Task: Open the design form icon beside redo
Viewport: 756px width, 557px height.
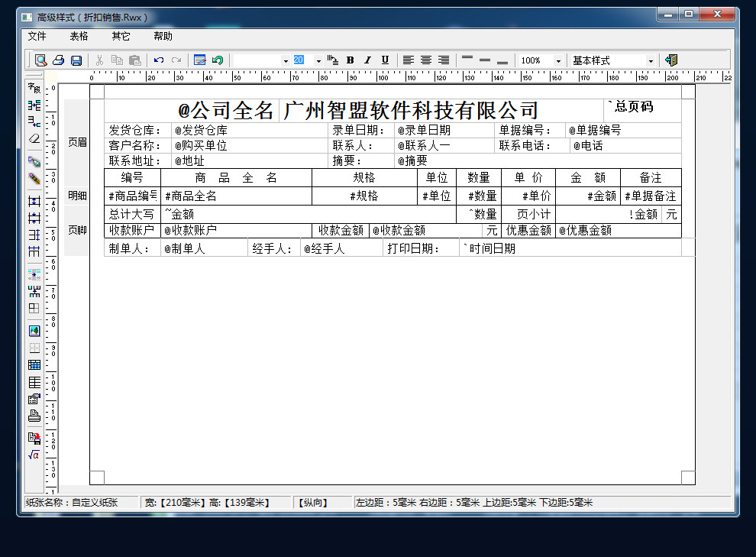Action: tap(199, 60)
